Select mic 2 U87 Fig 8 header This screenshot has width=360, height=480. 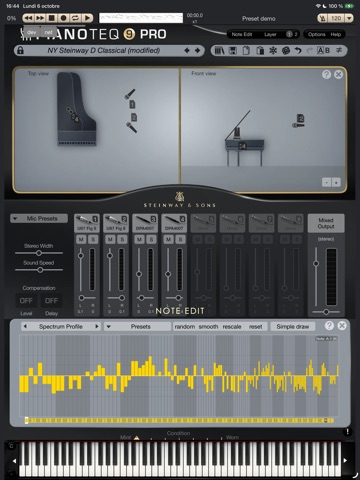[116, 223]
